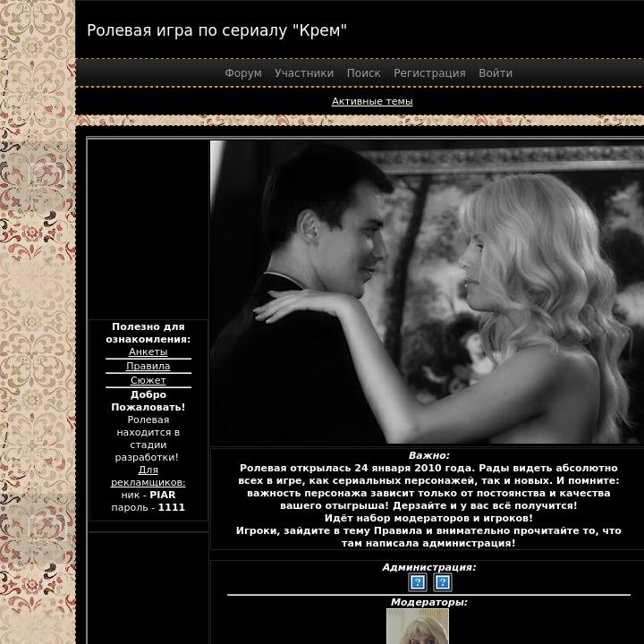Click the second administration question-mark icon

[x=443, y=582]
